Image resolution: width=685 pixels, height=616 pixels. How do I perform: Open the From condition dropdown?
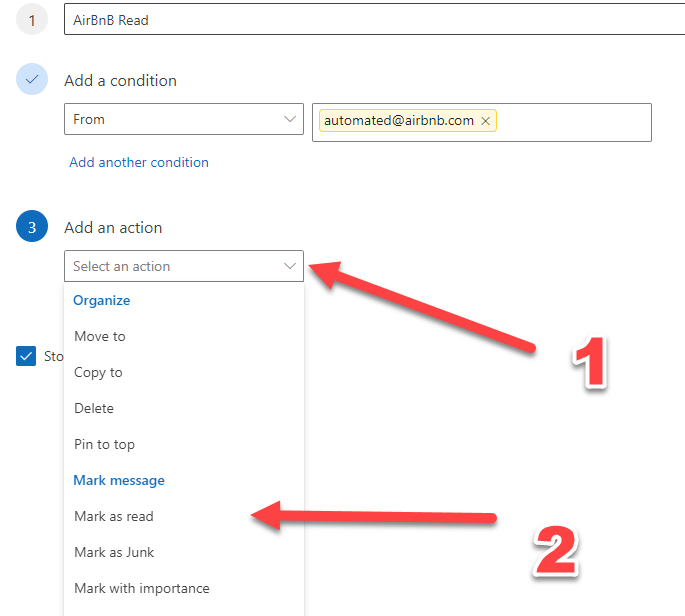tap(183, 120)
